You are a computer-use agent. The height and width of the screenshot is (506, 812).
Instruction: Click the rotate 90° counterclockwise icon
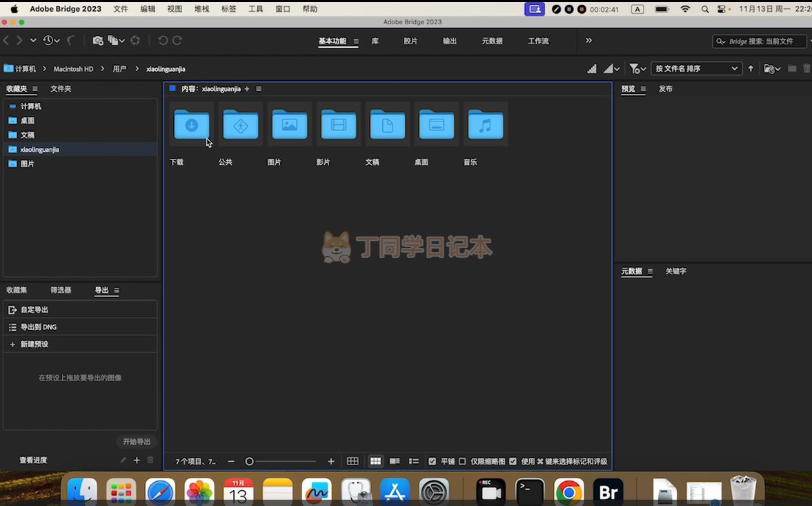163,41
